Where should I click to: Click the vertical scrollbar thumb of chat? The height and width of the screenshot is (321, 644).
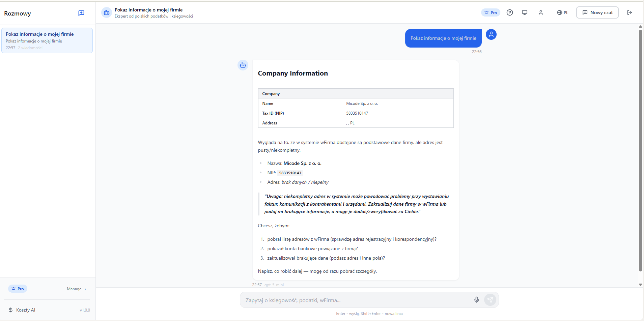[x=640, y=150]
